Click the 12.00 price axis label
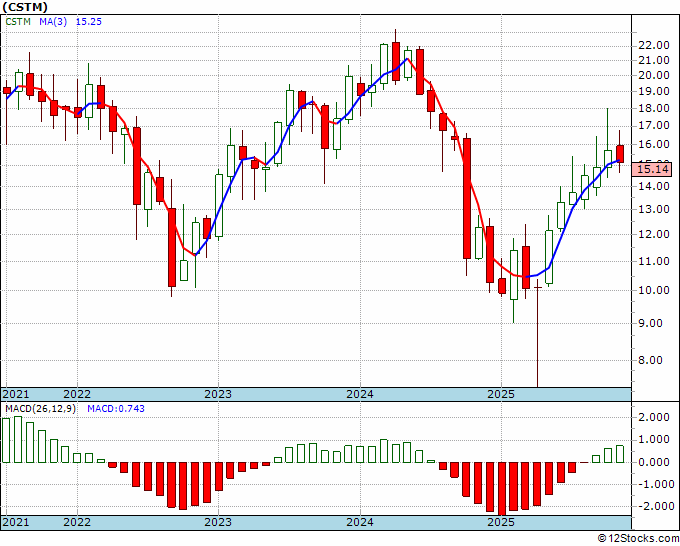Screen dimensions: 680x546 pyautogui.click(x=654, y=234)
